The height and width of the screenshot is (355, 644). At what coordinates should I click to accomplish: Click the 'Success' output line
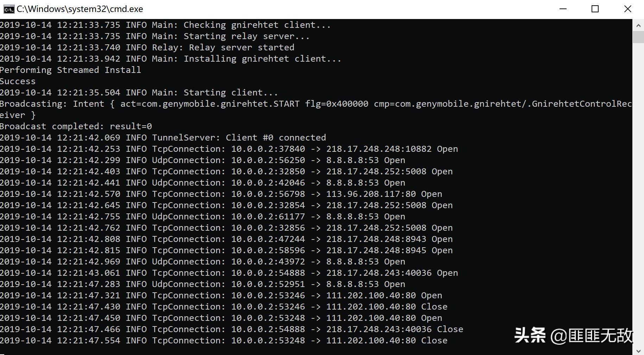coord(18,81)
